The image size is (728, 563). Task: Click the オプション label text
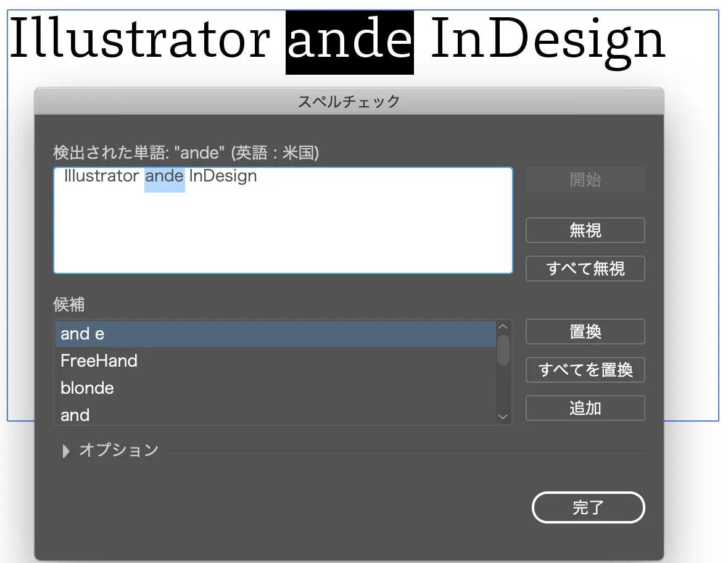(119, 450)
